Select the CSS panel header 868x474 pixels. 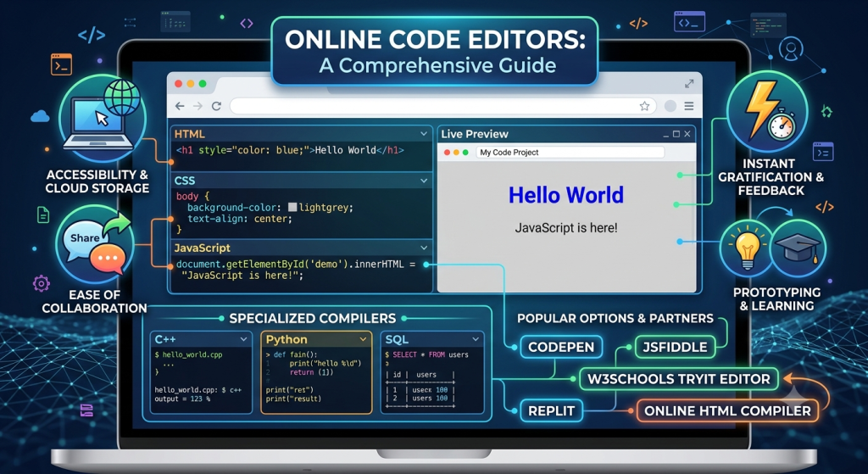click(x=302, y=181)
